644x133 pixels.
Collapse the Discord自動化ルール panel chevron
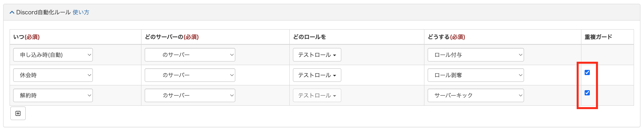pos(12,13)
